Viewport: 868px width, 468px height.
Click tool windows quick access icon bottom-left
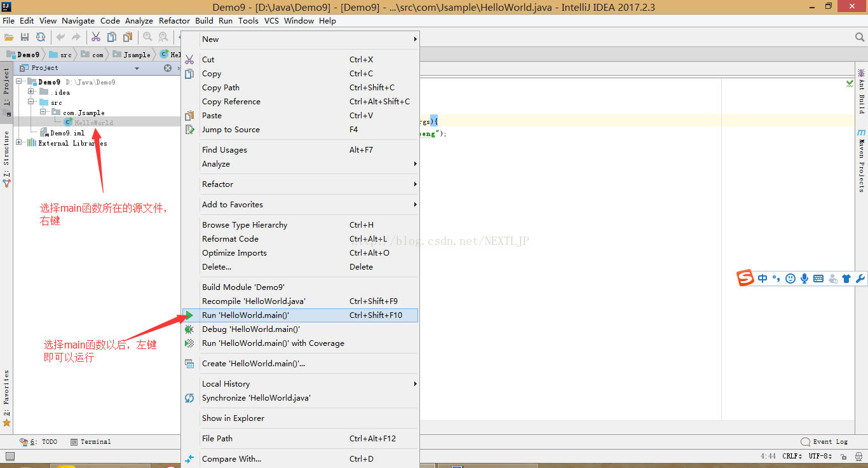pos(10,457)
